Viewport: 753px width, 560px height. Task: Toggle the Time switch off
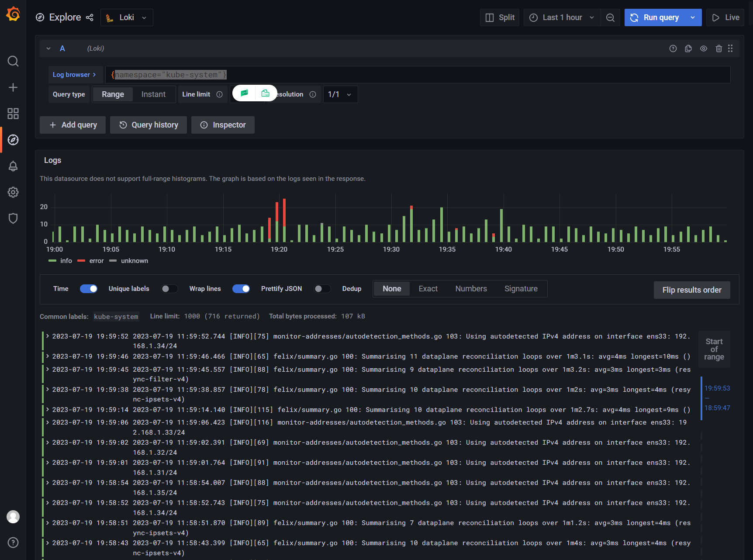tap(89, 289)
